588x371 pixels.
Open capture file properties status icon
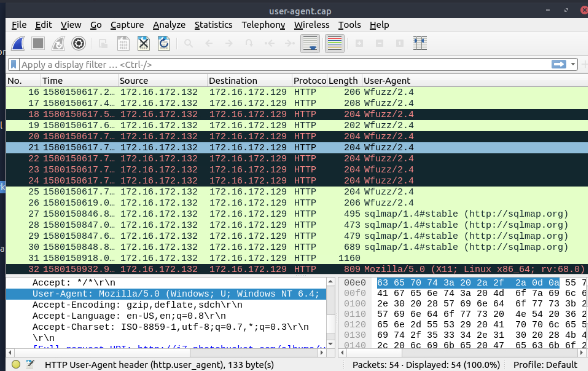click(x=30, y=364)
